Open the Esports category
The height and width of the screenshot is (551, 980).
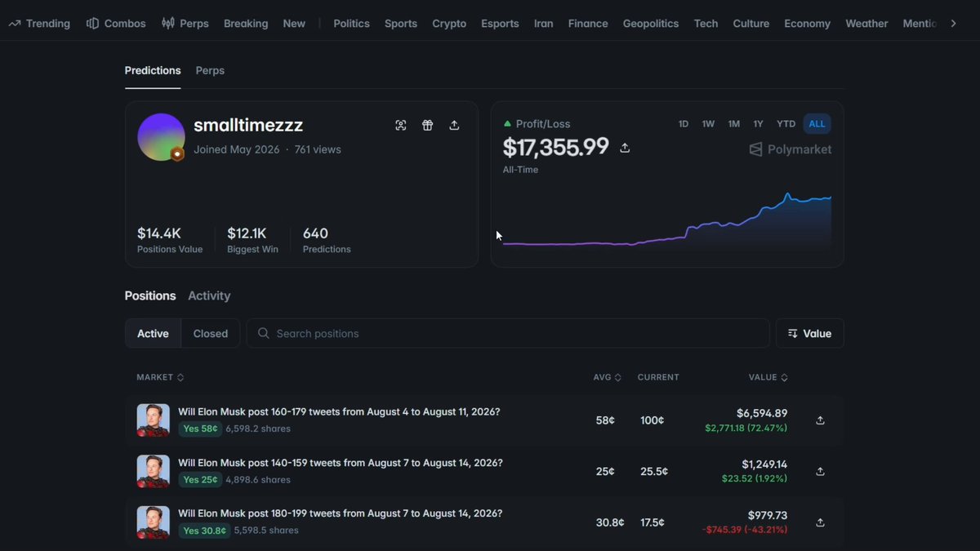point(500,24)
